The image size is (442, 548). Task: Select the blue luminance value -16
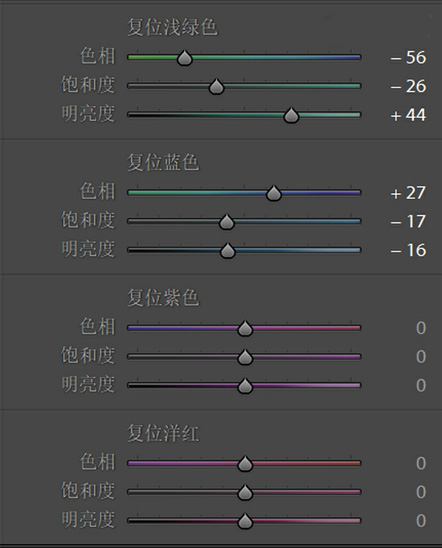pyautogui.click(x=408, y=250)
